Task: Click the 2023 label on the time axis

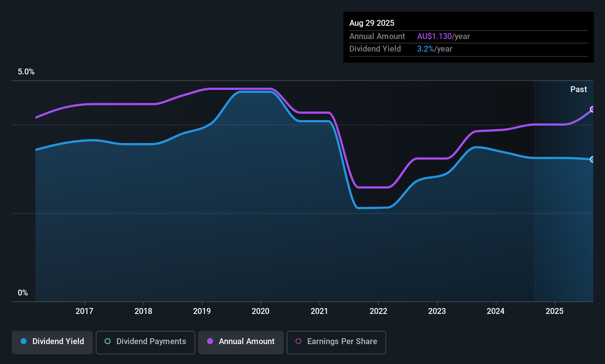Action: [x=437, y=311]
